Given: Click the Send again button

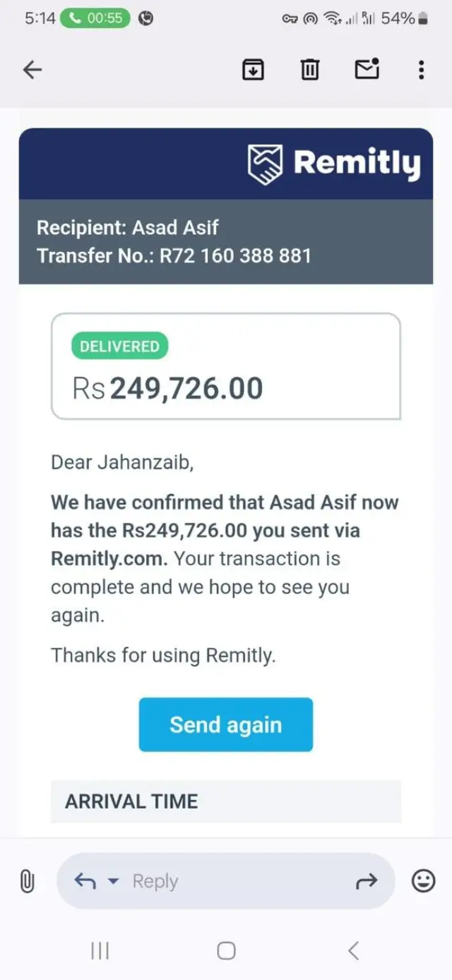Looking at the screenshot, I should [225, 725].
